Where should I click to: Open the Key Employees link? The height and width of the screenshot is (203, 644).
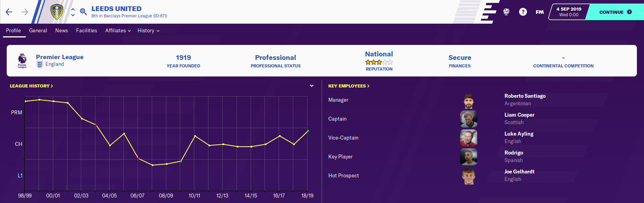[x=349, y=86]
